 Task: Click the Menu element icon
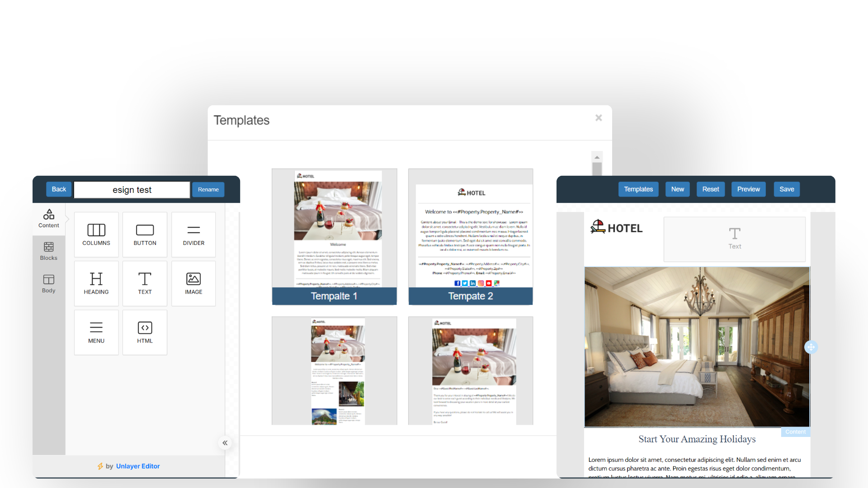[95, 332]
